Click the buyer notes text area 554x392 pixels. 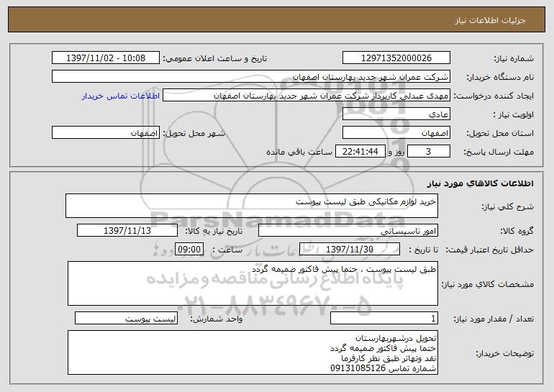click(x=253, y=352)
